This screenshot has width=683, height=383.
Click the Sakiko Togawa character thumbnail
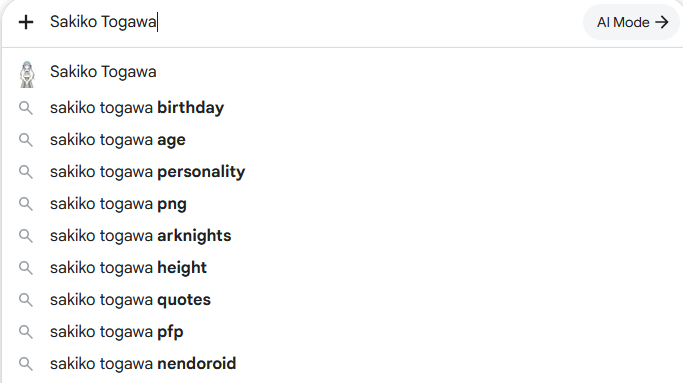point(27,74)
